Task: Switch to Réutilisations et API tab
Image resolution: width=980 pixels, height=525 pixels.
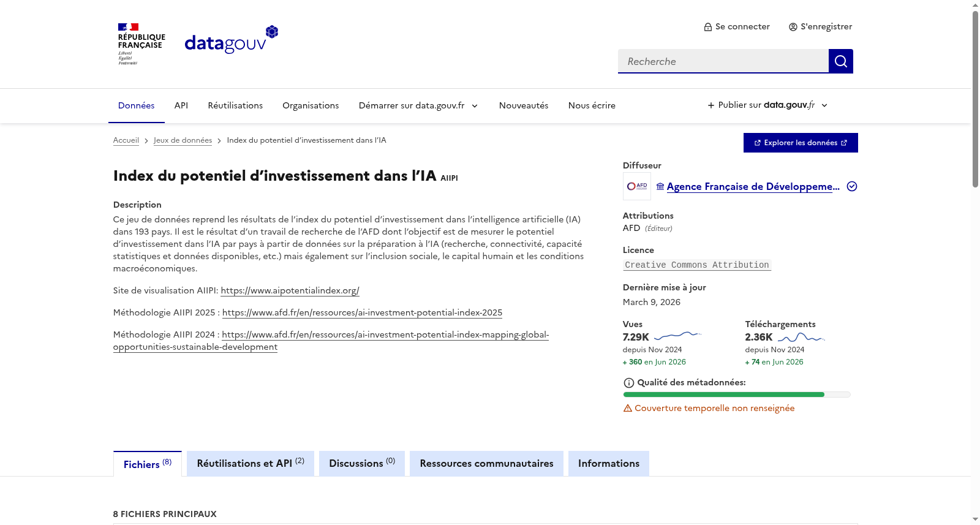Action: [x=251, y=464]
